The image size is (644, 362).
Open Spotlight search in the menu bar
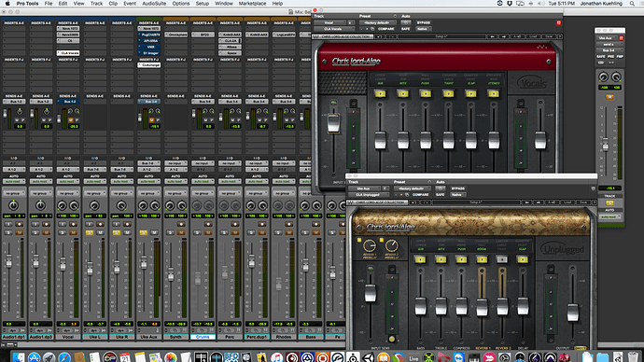click(x=632, y=4)
